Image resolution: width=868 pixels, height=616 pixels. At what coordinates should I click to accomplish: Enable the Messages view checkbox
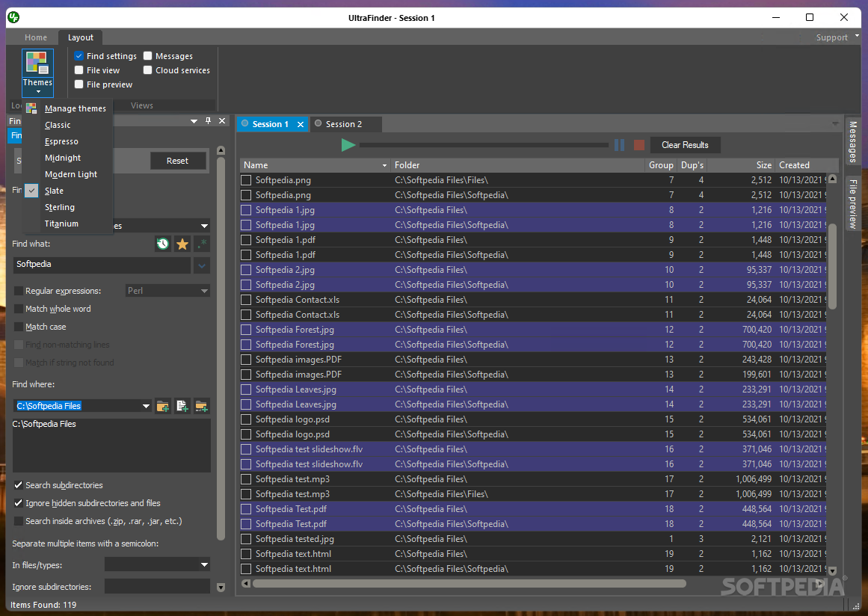pos(148,56)
